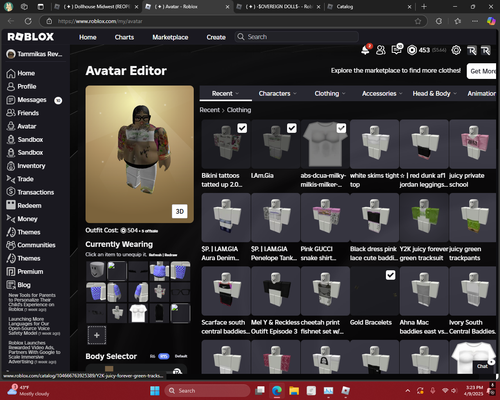This screenshot has width=500, height=400.
Task: Unequip glasses item in Currently Wearing
Action: click(180, 292)
